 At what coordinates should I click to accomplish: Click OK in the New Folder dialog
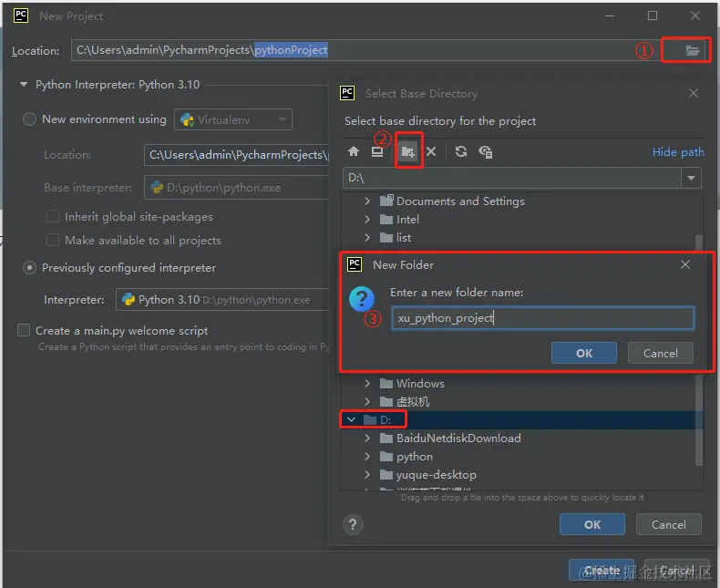pos(584,353)
